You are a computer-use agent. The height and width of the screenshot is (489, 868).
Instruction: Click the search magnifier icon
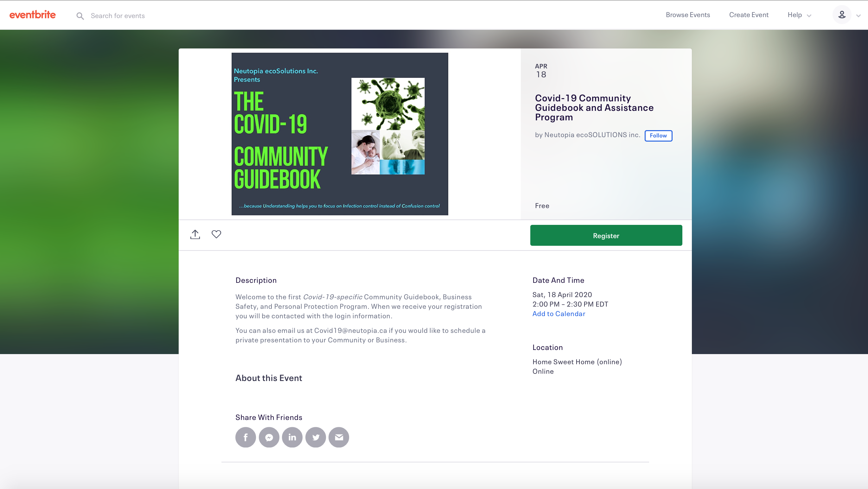tap(80, 16)
